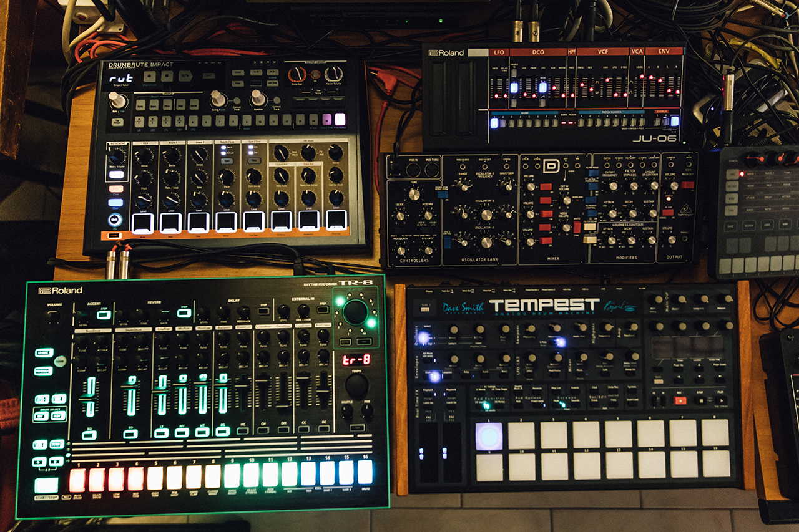The image size is (799, 532).
Task: Grab the DrumBrute Random knob
Action: point(258,97)
